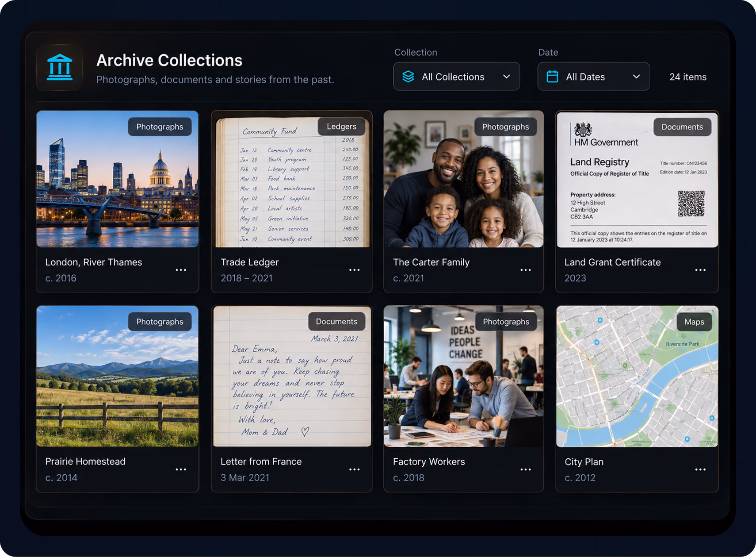
Task: Click the Documents tag on Land Grant card
Action: click(x=682, y=127)
